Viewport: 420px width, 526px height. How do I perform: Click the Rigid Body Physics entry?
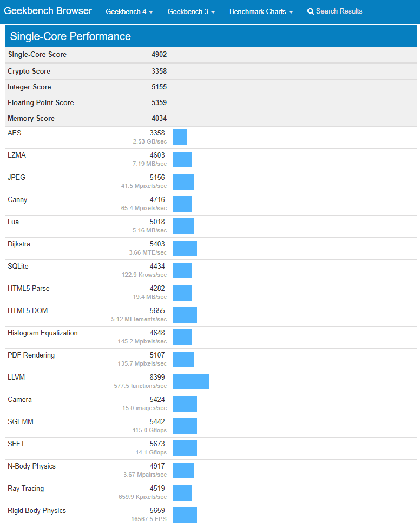tap(36, 510)
